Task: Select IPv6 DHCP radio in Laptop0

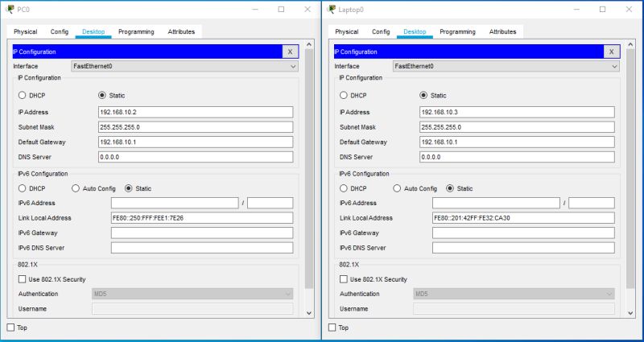Action: point(344,188)
